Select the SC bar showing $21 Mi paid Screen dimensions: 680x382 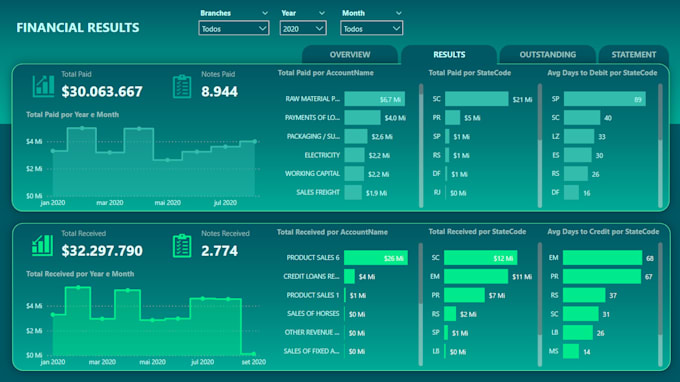pos(477,99)
